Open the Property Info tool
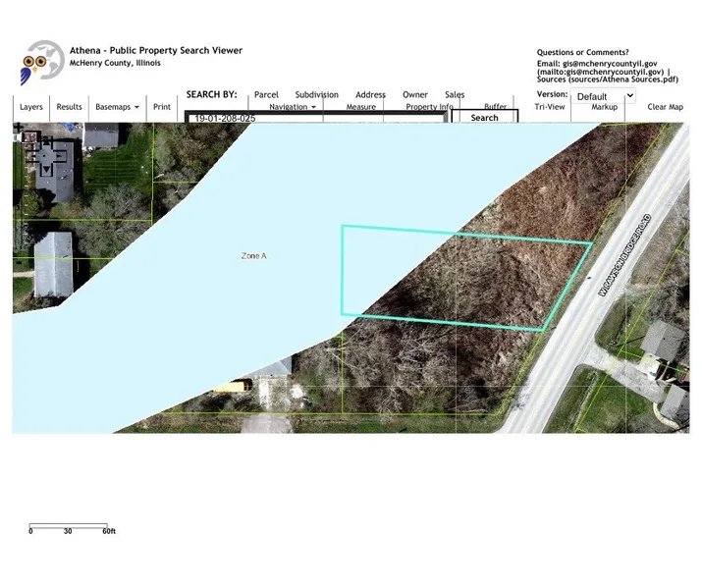The height and width of the screenshot is (588, 702). pos(429,107)
